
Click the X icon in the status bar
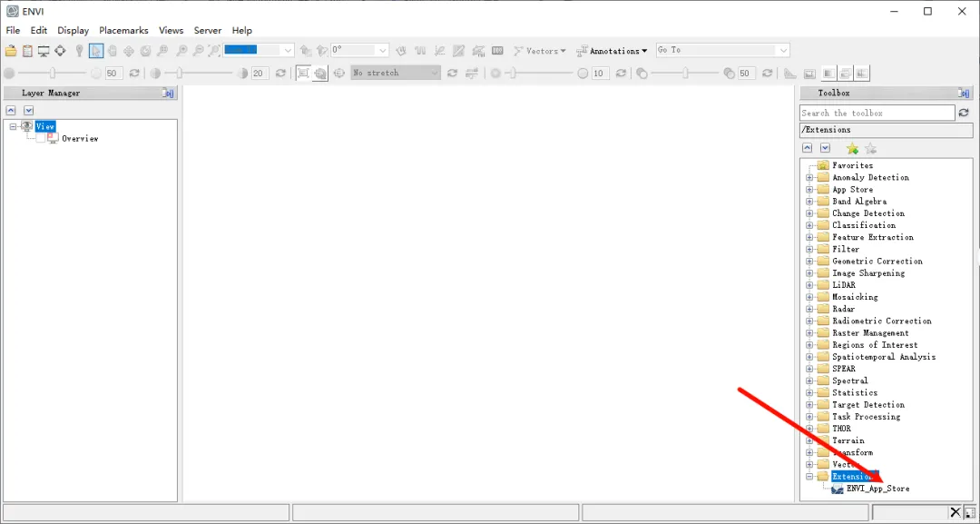point(955,512)
